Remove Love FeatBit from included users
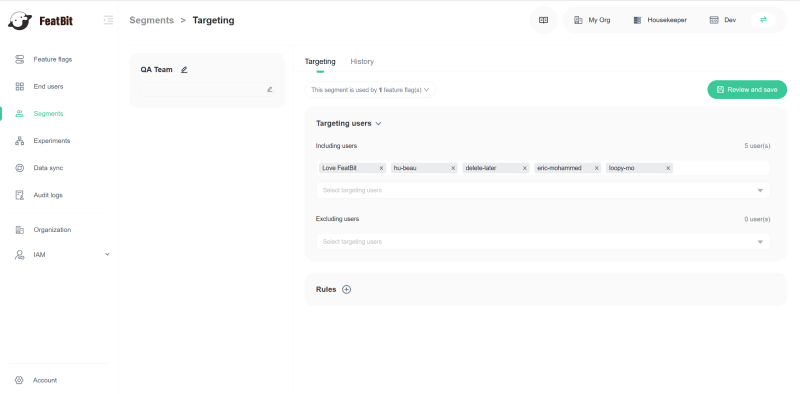 pyautogui.click(x=381, y=168)
